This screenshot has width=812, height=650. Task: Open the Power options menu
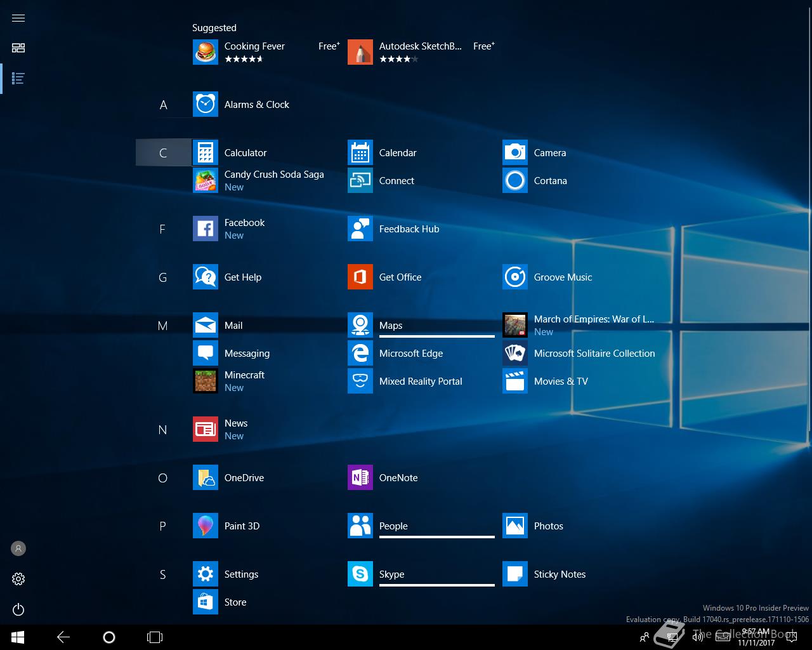(18, 609)
